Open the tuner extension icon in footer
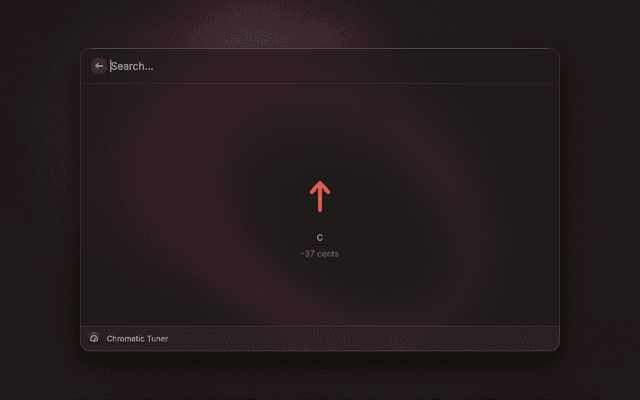Viewport: 640px width, 400px height. click(x=94, y=338)
